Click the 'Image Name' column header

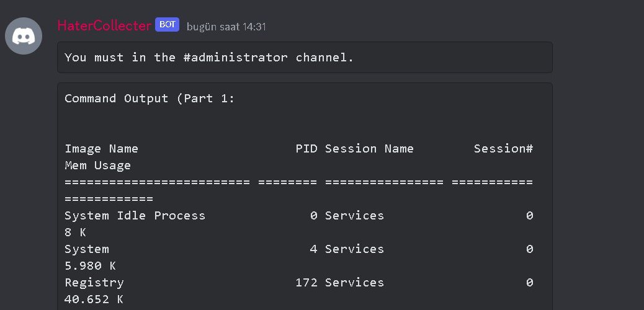pyautogui.click(x=101, y=149)
